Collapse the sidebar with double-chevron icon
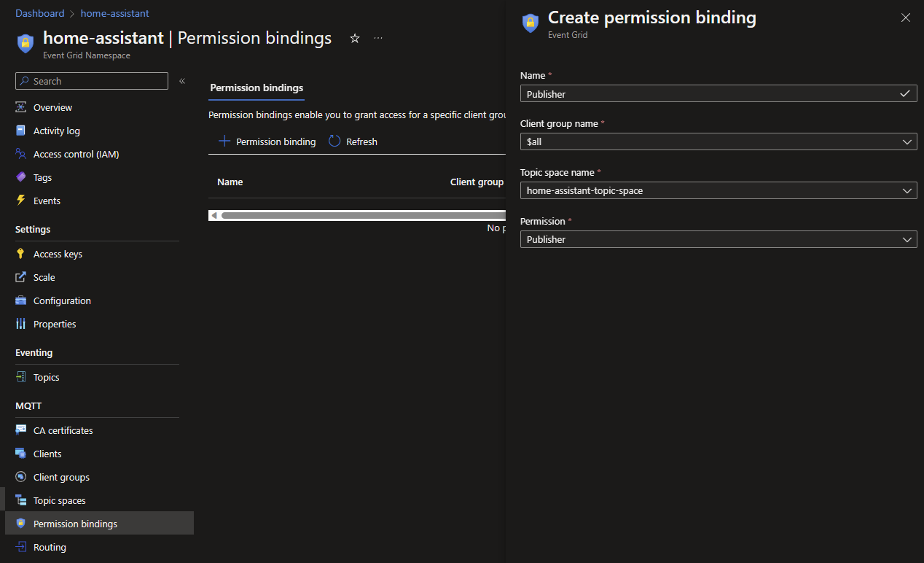Viewport: 924px width, 563px height. click(x=182, y=81)
